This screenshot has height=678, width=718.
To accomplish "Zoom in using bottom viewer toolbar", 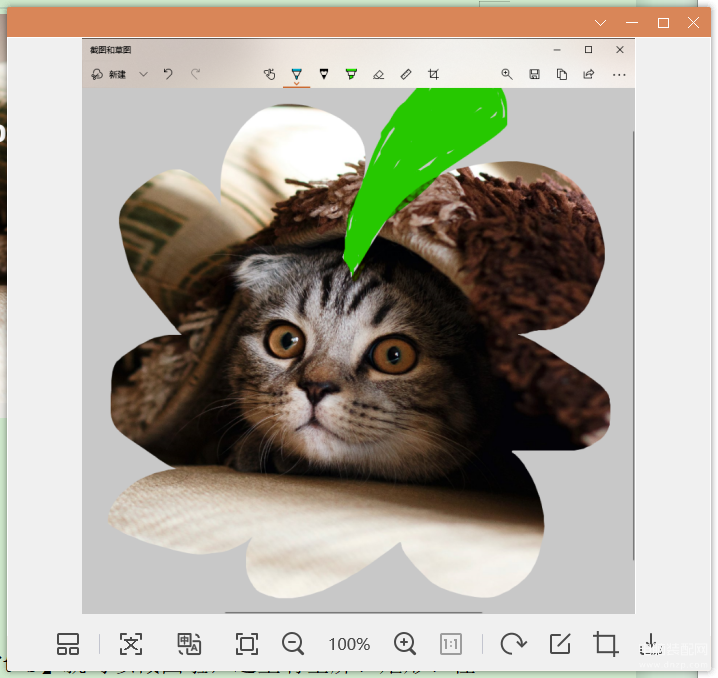I will [405, 644].
